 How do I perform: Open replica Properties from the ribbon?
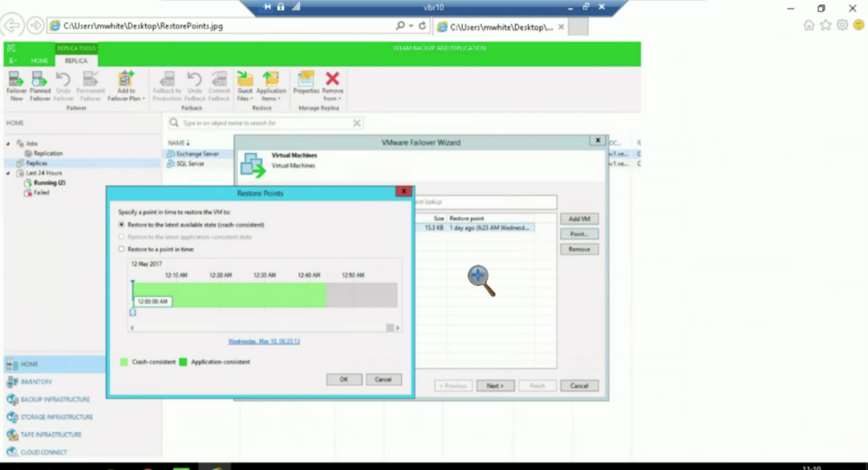(x=306, y=82)
